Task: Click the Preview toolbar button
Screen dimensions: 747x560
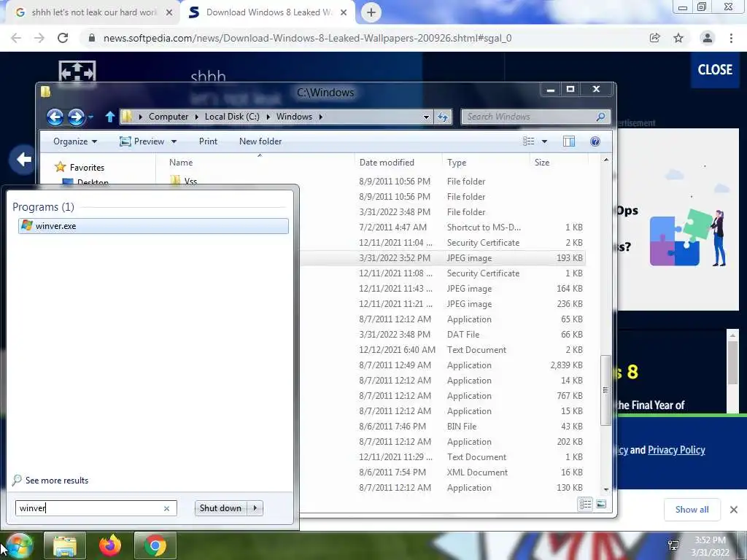Action: (142, 141)
